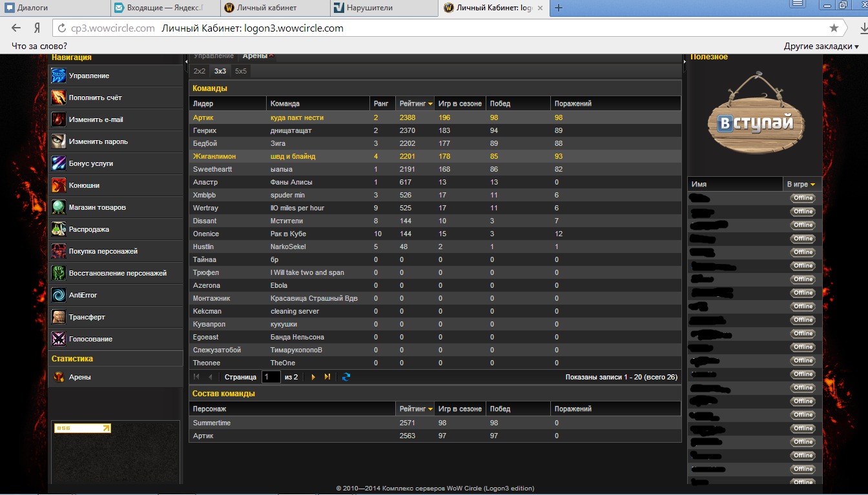Open the Голосование link in the sidebar
Image resolution: width=868 pixels, height=495 pixels.
click(x=90, y=339)
